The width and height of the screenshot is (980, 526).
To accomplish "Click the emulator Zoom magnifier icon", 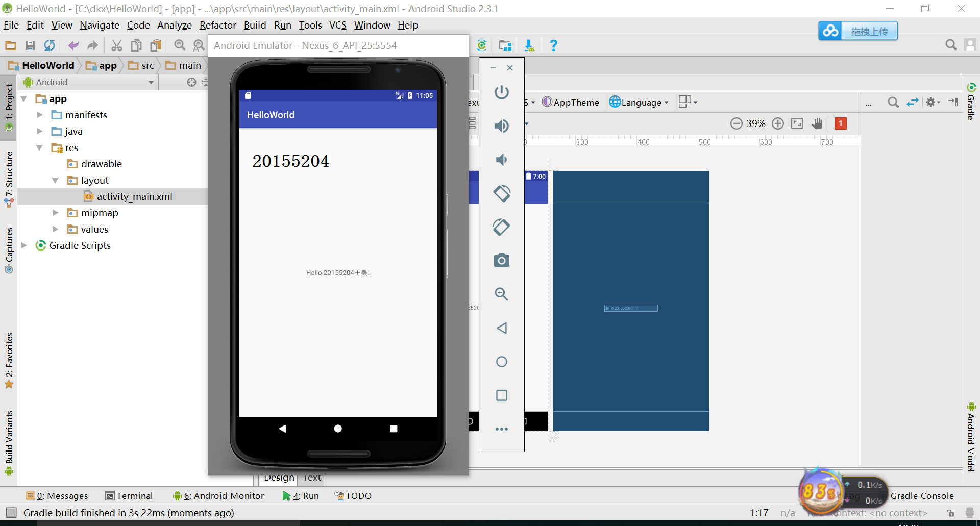I will click(502, 294).
